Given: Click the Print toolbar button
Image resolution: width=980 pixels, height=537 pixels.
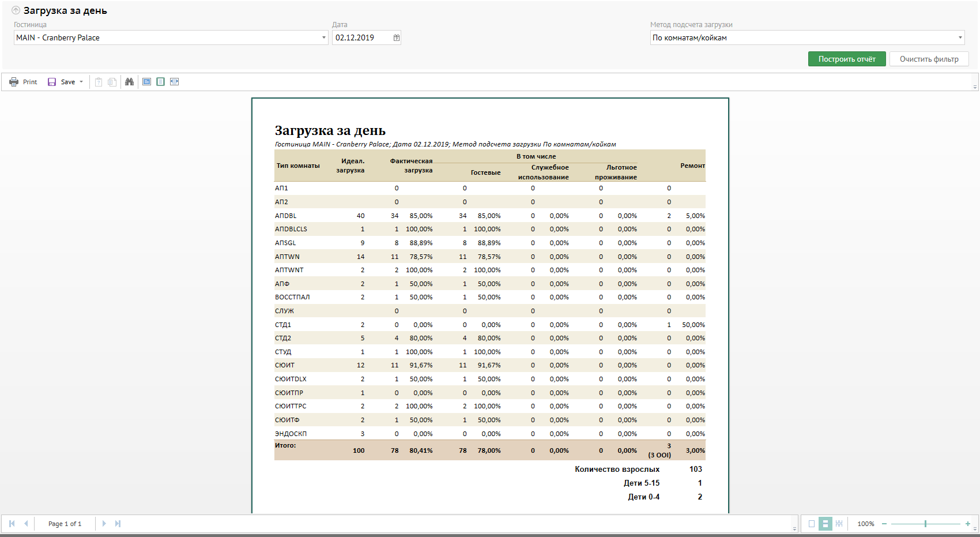Looking at the screenshot, I should pos(23,82).
